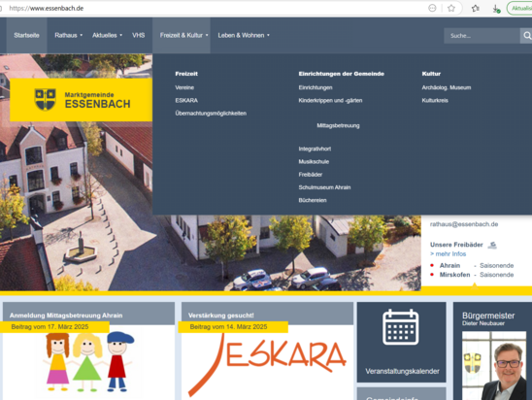Click Einrichtungen der Gemeinde column heading

342,74
